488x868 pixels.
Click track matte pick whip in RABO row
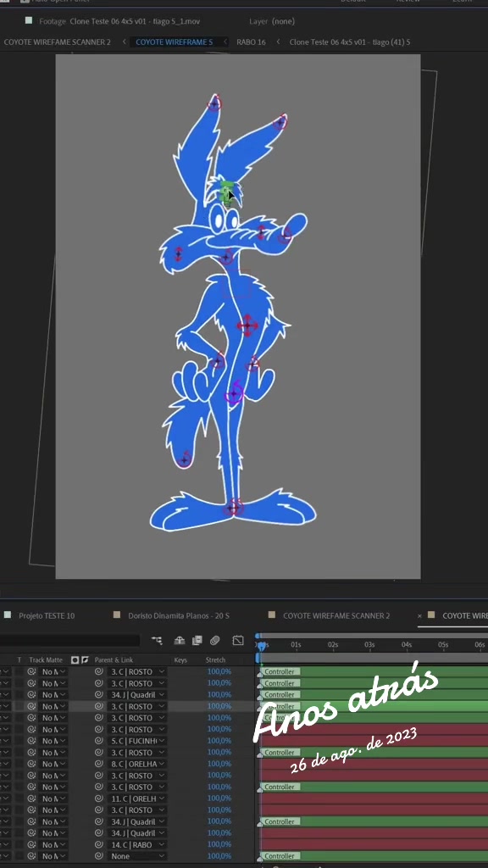coord(31,845)
